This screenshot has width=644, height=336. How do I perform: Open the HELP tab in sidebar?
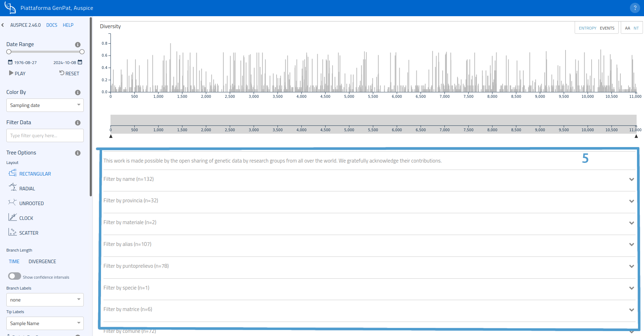tap(68, 25)
